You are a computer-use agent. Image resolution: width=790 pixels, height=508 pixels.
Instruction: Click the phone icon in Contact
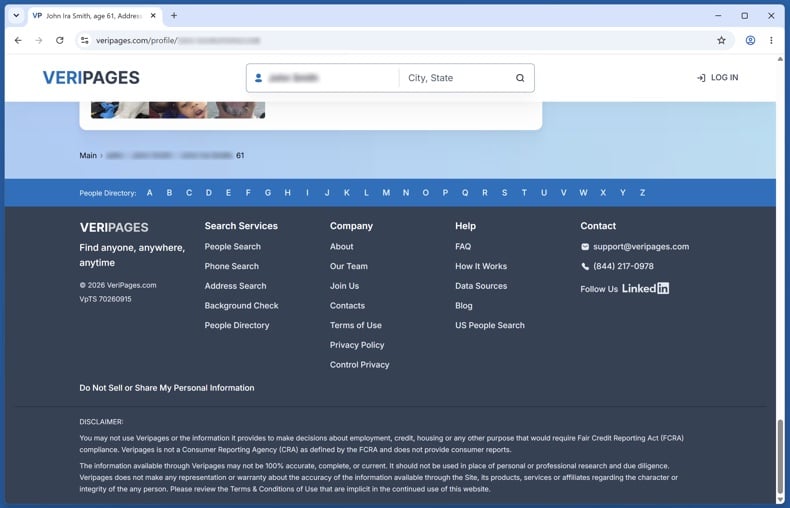coord(585,266)
